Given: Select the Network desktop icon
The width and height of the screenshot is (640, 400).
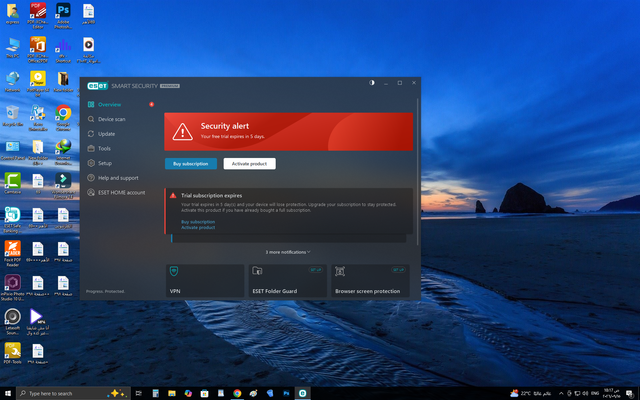Looking at the screenshot, I should click(13, 82).
